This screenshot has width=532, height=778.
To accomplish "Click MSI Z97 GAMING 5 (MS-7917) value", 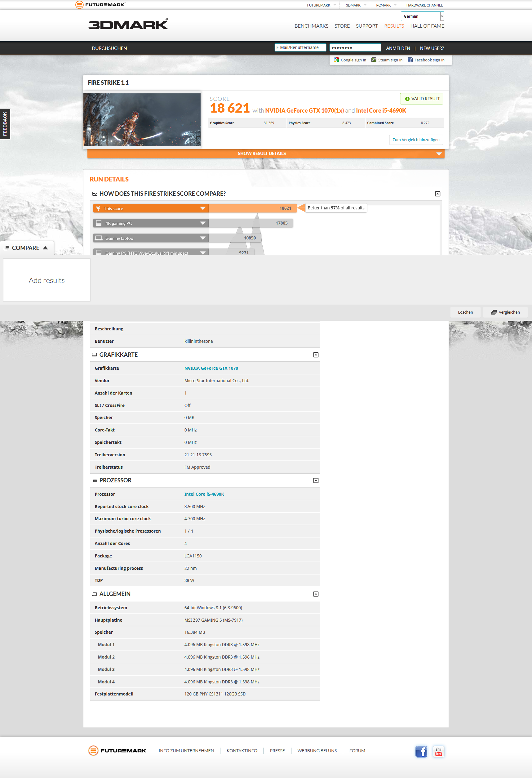I will [213, 620].
